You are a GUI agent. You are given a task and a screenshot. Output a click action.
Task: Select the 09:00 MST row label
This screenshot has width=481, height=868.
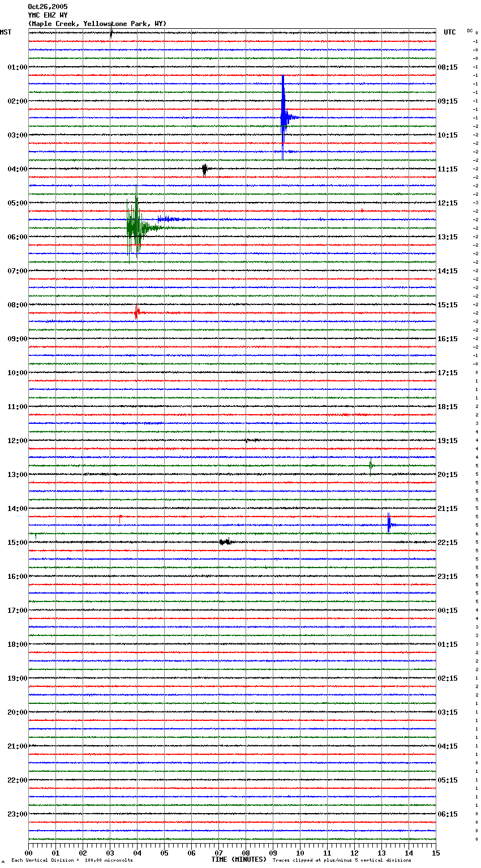click(x=18, y=339)
